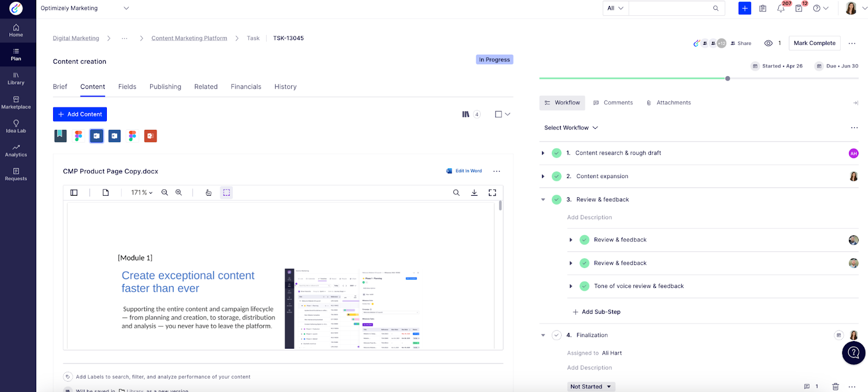Image resolution: width=868 pixels, height=392 pixels.
Task: Click the notifications bell icon
Action: [x=781, y=8]
